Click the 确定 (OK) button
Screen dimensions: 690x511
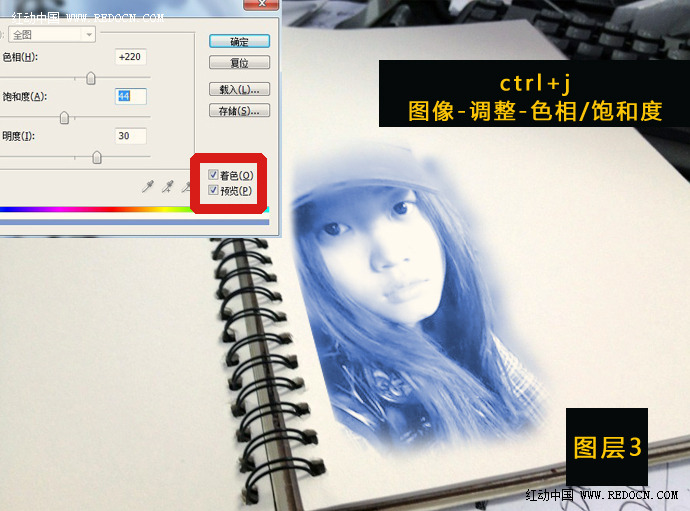pos(239,41)
